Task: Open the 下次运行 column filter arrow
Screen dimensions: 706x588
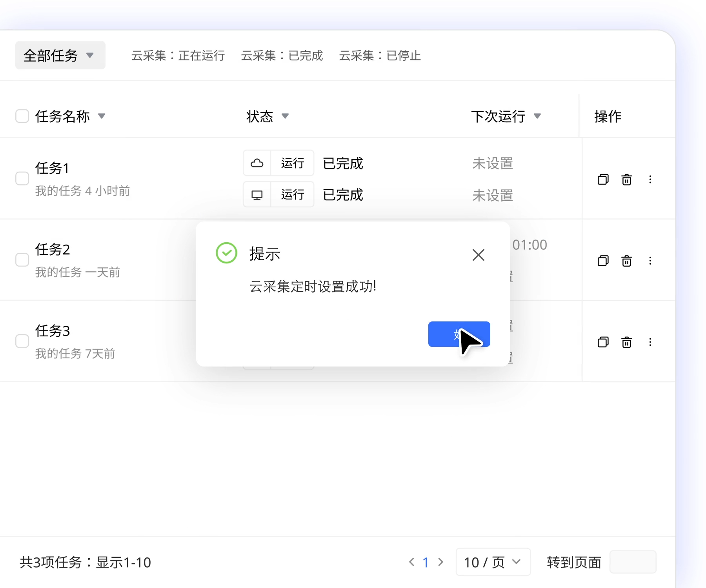Action: point(537,116)
